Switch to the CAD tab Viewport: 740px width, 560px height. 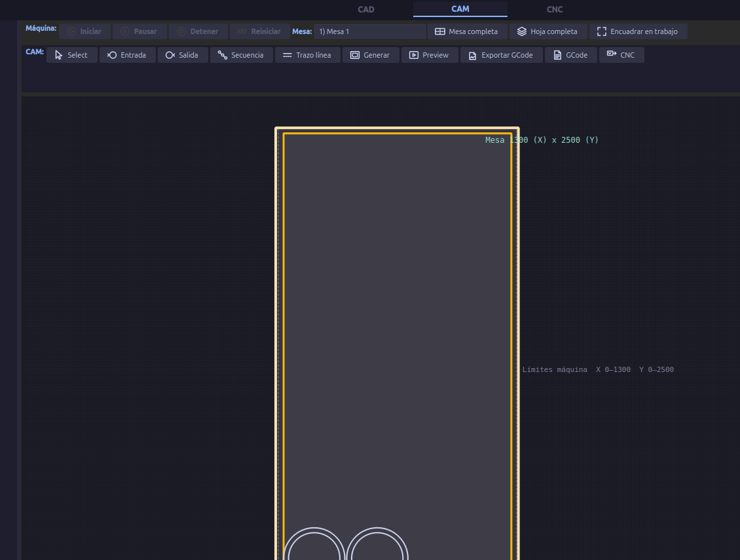coord(366,9)
